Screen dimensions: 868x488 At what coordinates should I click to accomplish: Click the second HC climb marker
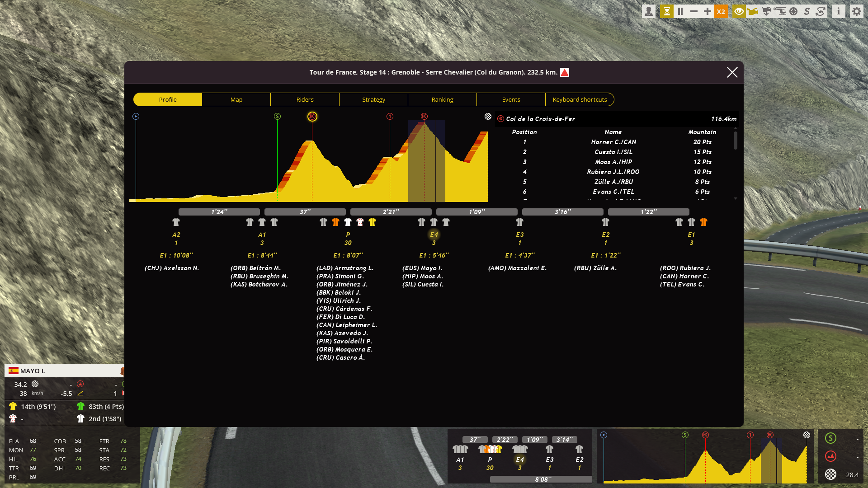[x=425, y=117]
